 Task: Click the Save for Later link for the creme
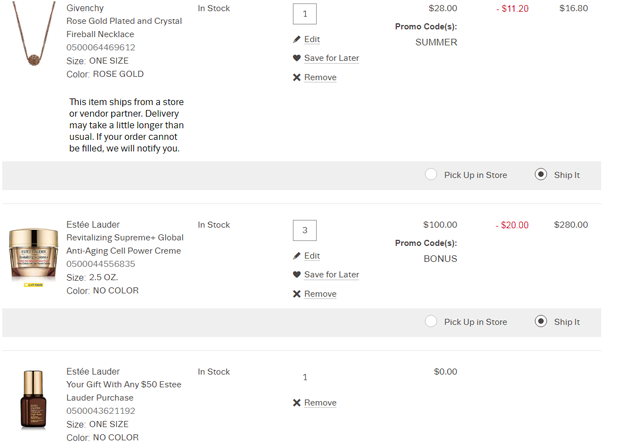pyautogui.click(x=331, y=275)
